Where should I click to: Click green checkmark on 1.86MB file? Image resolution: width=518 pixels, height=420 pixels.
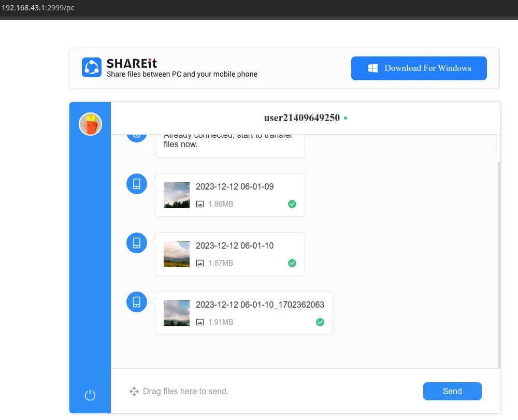point(292,204)
